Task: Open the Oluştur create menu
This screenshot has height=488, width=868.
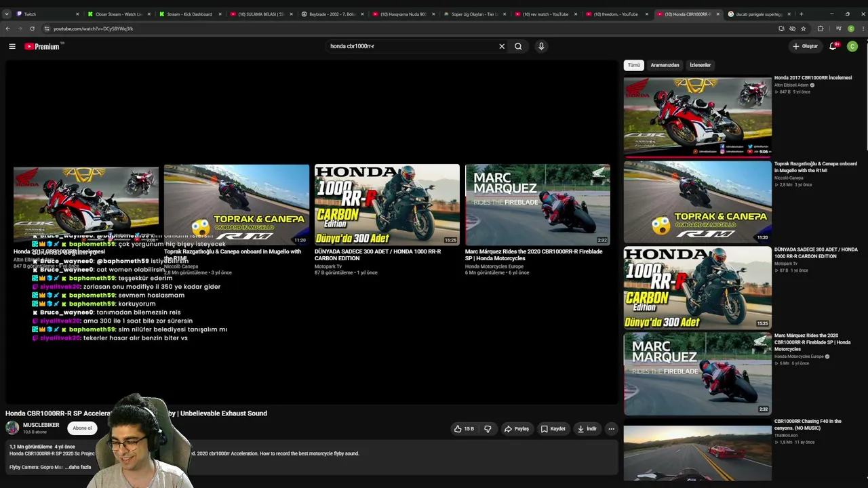Action: coord(805,46)
